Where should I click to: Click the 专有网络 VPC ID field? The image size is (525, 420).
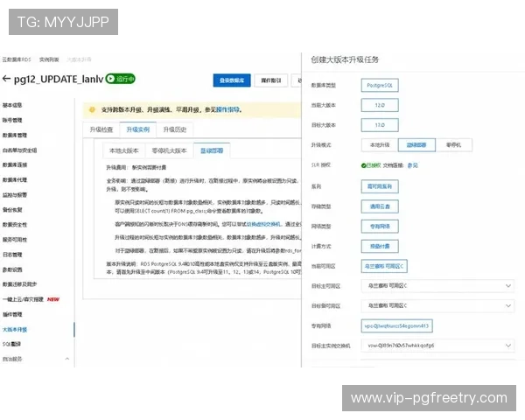coord(396,325)
